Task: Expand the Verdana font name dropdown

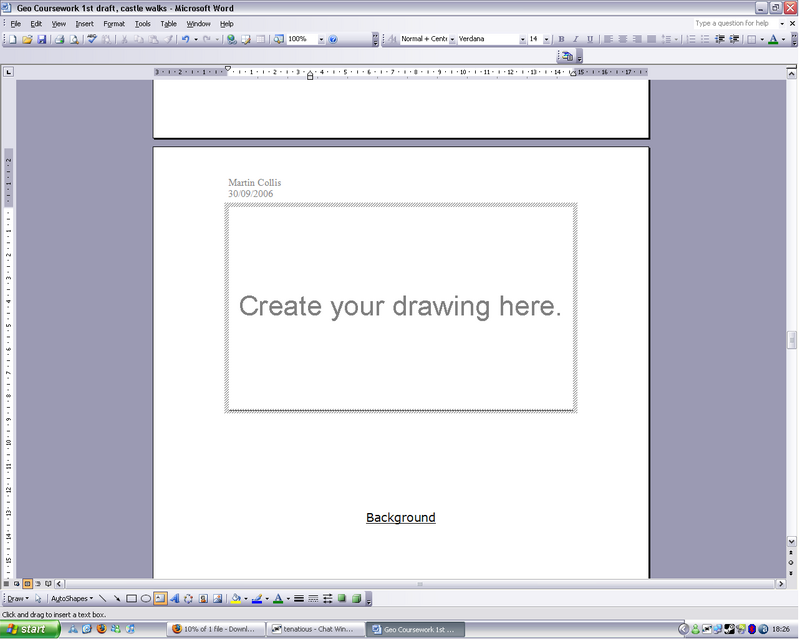Action: point(522,39)
